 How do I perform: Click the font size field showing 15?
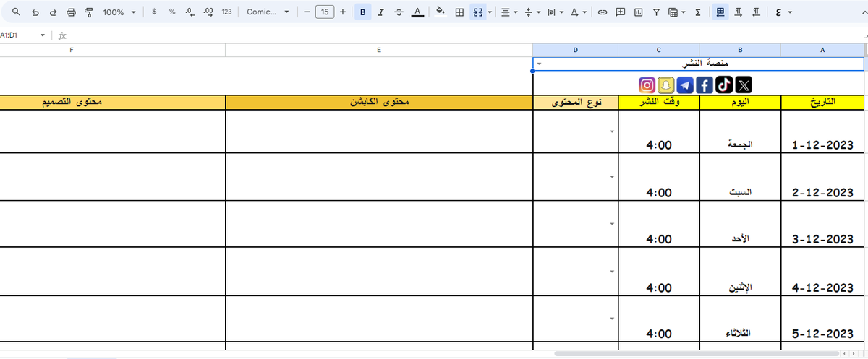coord(325,12)
